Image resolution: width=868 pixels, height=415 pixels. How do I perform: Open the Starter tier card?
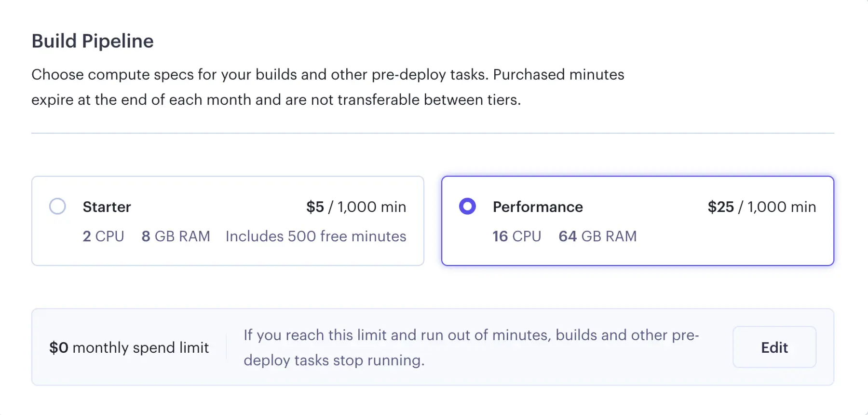click(x=228, y=221)
